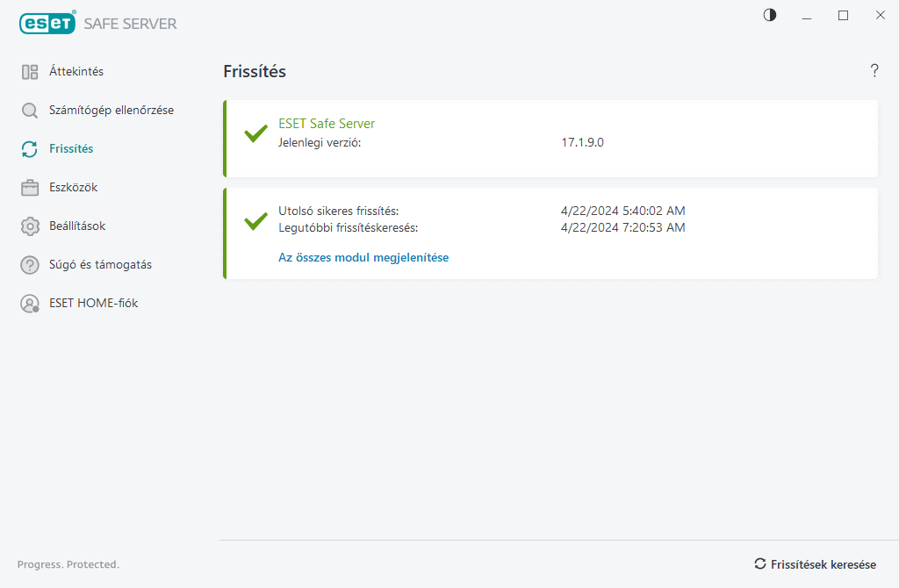The image size is (899, 588).
Task: Click the green checkmark beside ESET Safe Server
Action: pos(255,134)
